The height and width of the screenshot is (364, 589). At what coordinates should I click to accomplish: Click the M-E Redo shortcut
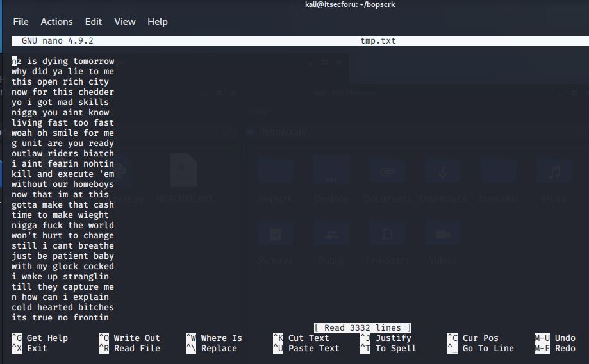coord(555,348)
